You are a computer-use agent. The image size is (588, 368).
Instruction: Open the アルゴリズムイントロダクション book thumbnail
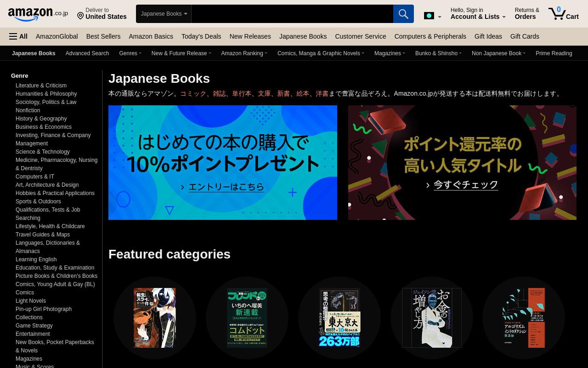pyautogui.click(x=524, y=318)
